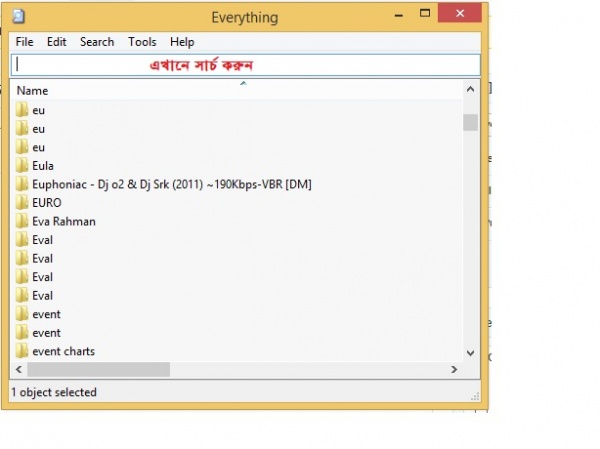Click the Everything app icon in title bar
Image resolution: width=600 pixels, height=449 pixels.
coord(18,16)
